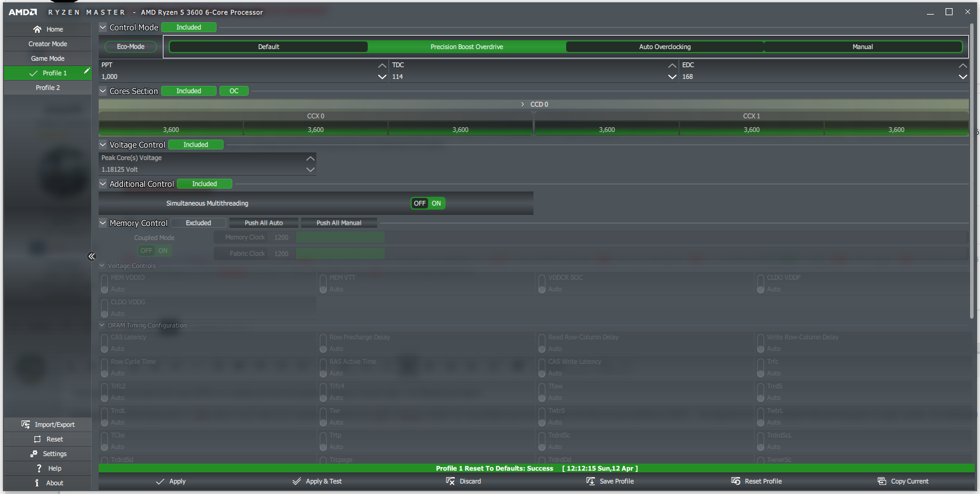Click the About info icon
This screenshot has height=494, width=980.
click(37, 483)
